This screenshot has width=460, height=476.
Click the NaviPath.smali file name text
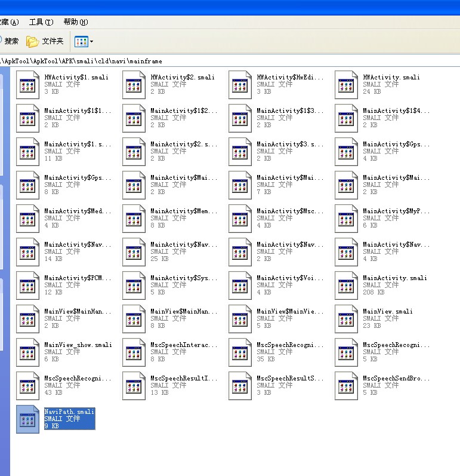click(69, 411)
